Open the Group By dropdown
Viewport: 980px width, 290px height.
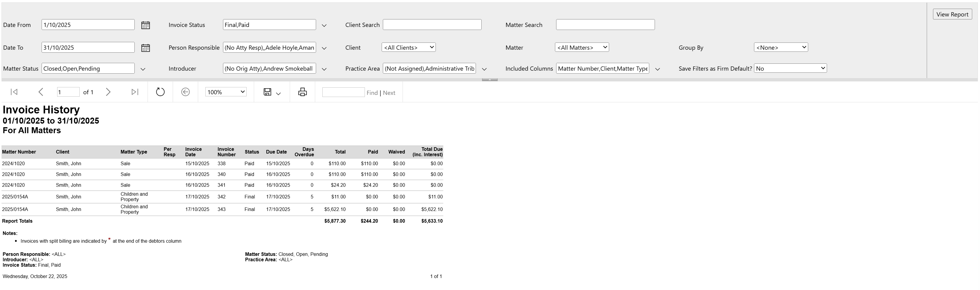pos(781,48)
